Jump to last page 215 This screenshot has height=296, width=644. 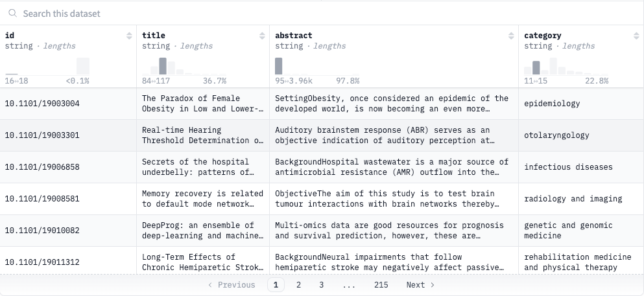point(381,285)
